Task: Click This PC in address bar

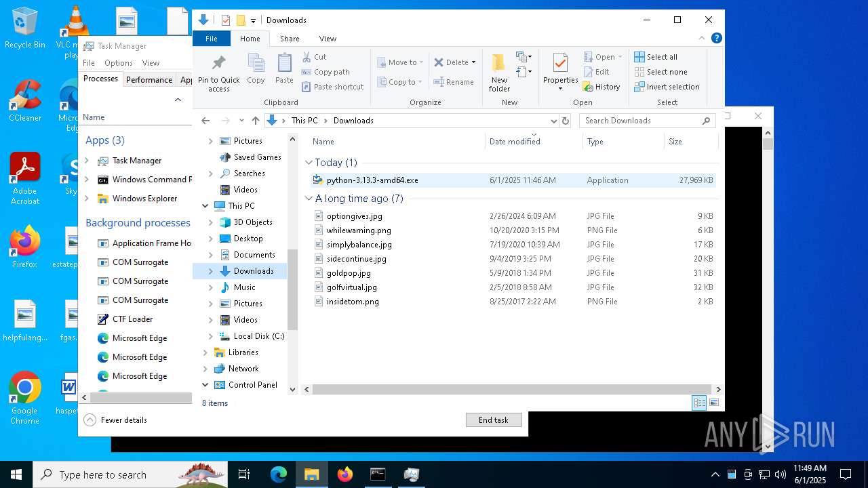Action: pyautogui.click(x=304, y=121)
